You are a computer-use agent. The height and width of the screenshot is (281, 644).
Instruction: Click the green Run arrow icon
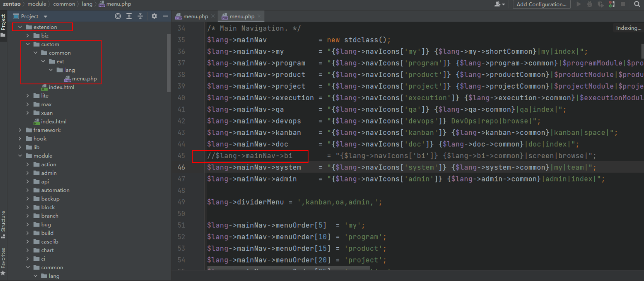(x=579, y=4)
